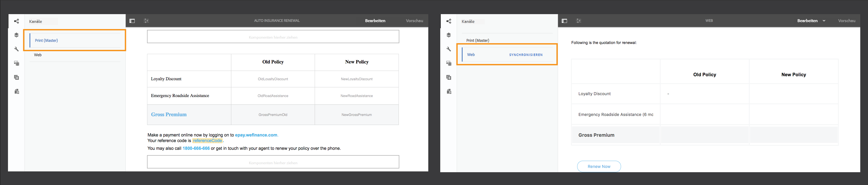Select the referenceCode placeholder field
The height and width of the screenshot is (185, 868).
pyautogui.click(x=207, y=141)
